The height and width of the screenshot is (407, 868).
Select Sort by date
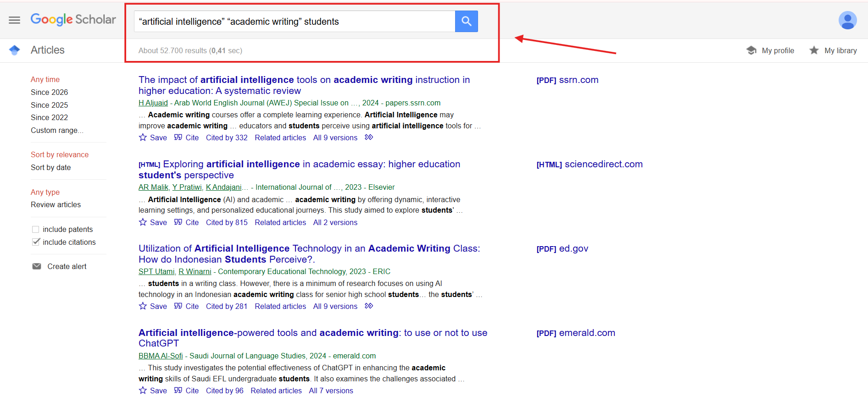tap(50, 167)
